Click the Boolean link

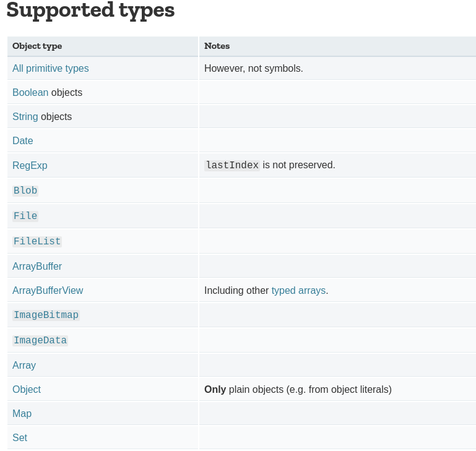tap(30, 93)
